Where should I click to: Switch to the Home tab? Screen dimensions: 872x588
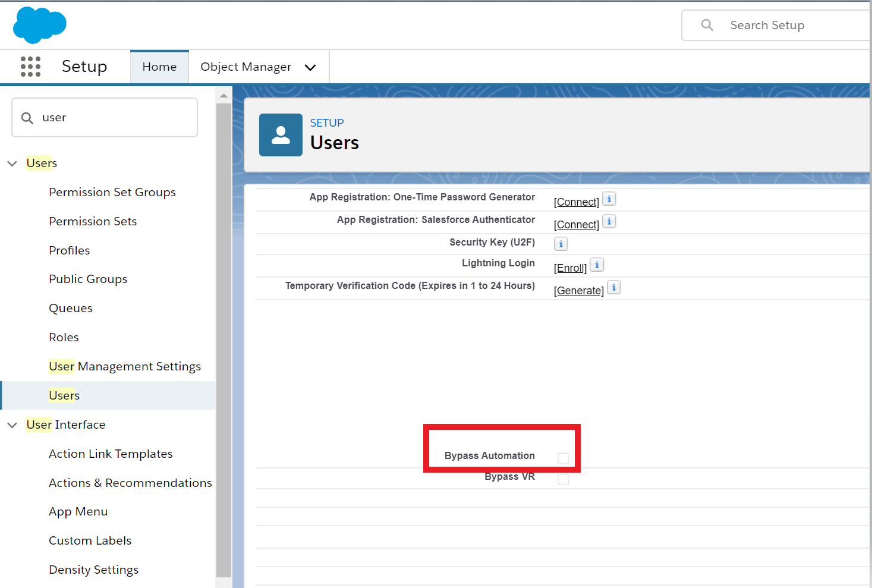(159, 67)
